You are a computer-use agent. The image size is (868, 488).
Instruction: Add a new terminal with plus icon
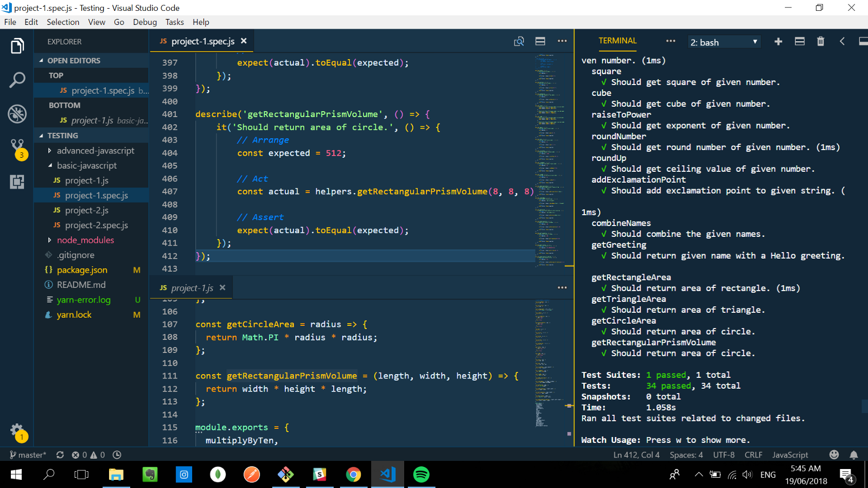tap(778, 42)
